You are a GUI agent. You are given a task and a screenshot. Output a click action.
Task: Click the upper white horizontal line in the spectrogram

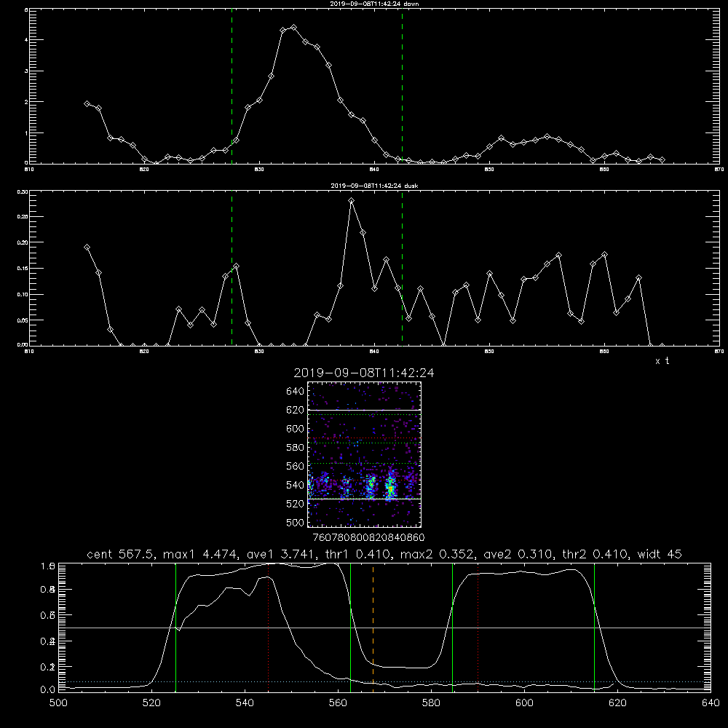point(364,410)
